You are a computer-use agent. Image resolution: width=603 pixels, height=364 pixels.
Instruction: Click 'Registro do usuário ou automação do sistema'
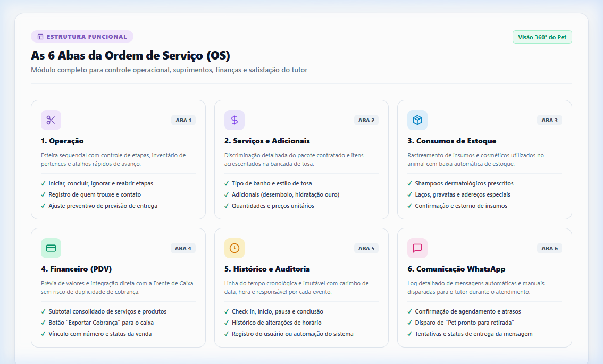[292, 334]
